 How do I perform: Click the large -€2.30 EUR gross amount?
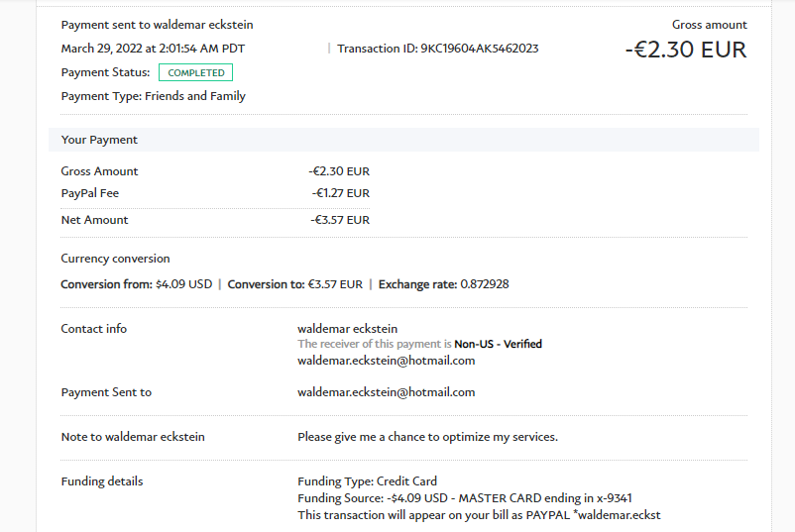pos(685,50)
